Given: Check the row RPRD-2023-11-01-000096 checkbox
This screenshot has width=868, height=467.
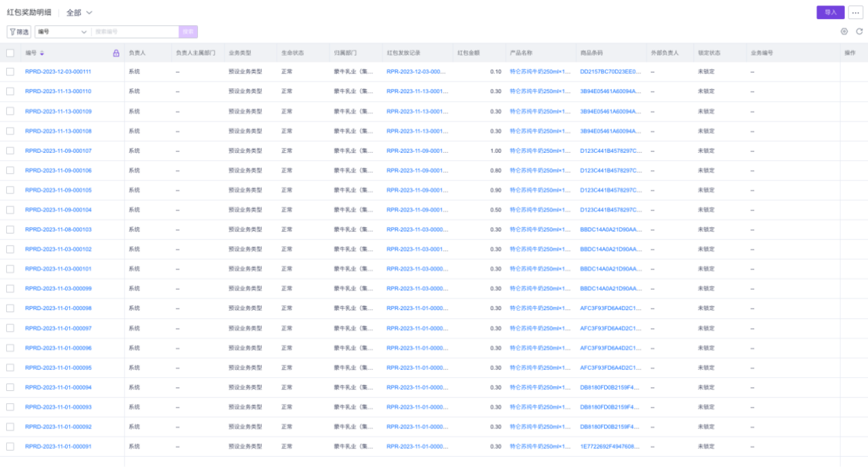Looking at the screenshot, I should (10, 348).
